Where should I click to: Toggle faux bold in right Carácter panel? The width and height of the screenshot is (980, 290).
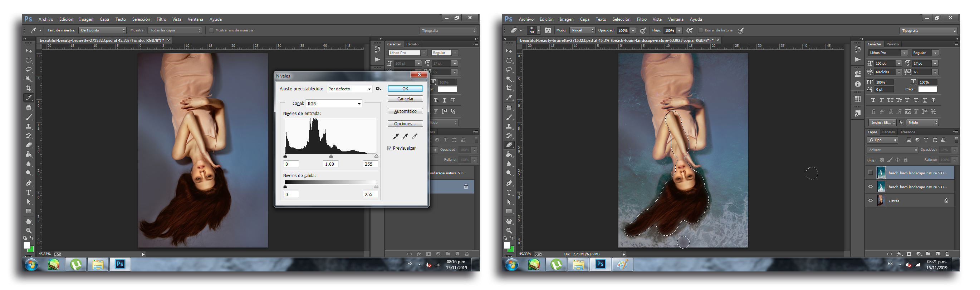coord(873,100)
